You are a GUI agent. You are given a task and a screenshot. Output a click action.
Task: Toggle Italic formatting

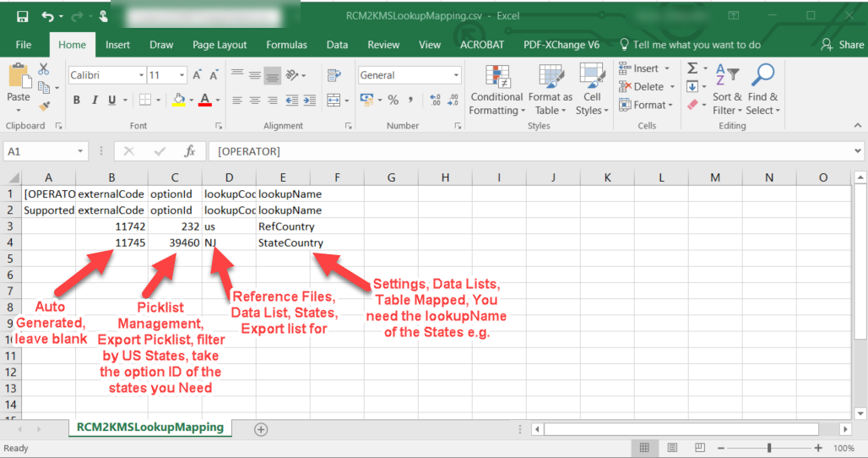[x=95, y=100]
